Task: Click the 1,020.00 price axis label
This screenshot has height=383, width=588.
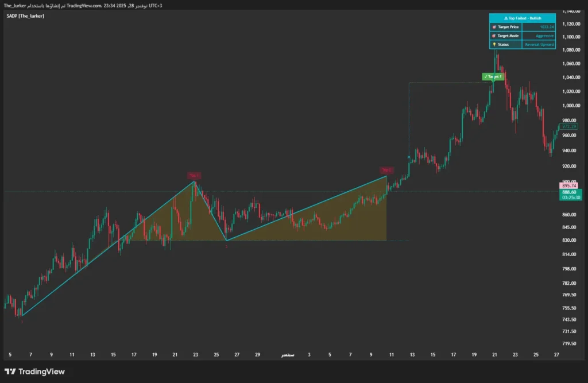Action: [571, 91]
